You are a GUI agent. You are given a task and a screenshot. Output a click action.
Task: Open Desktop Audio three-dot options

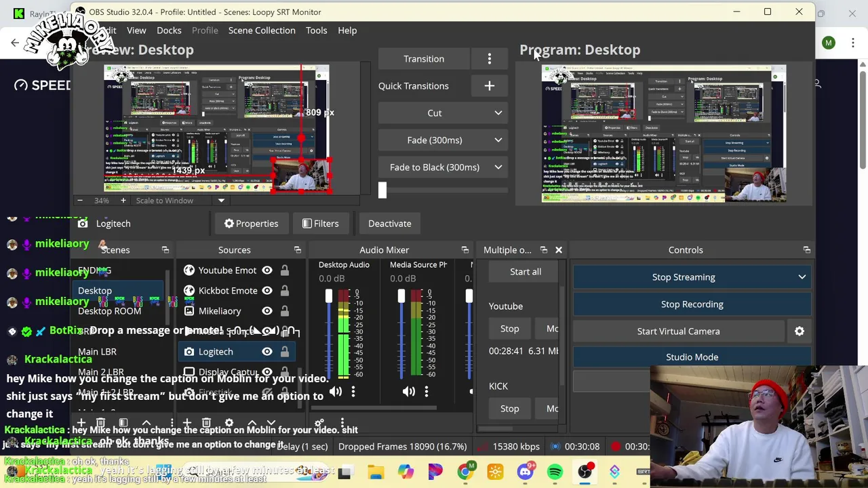pyautogui.click(x=353, y=391)
